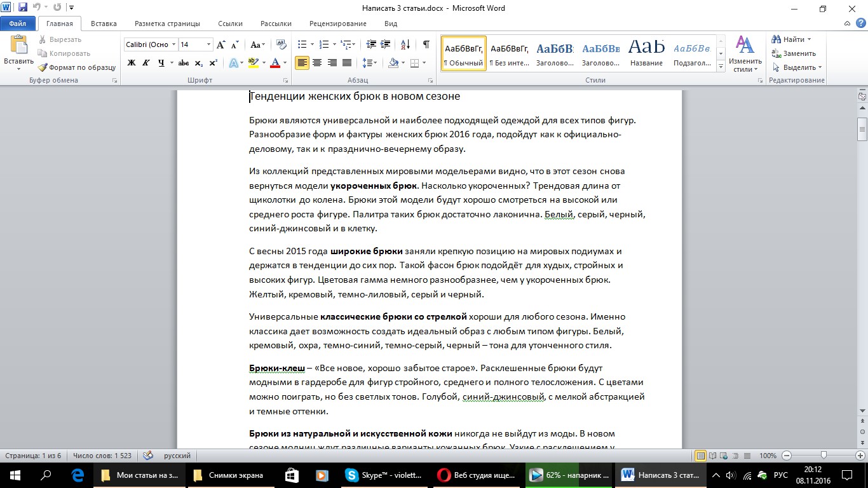Click the Заменить button

tap(794, 53)
